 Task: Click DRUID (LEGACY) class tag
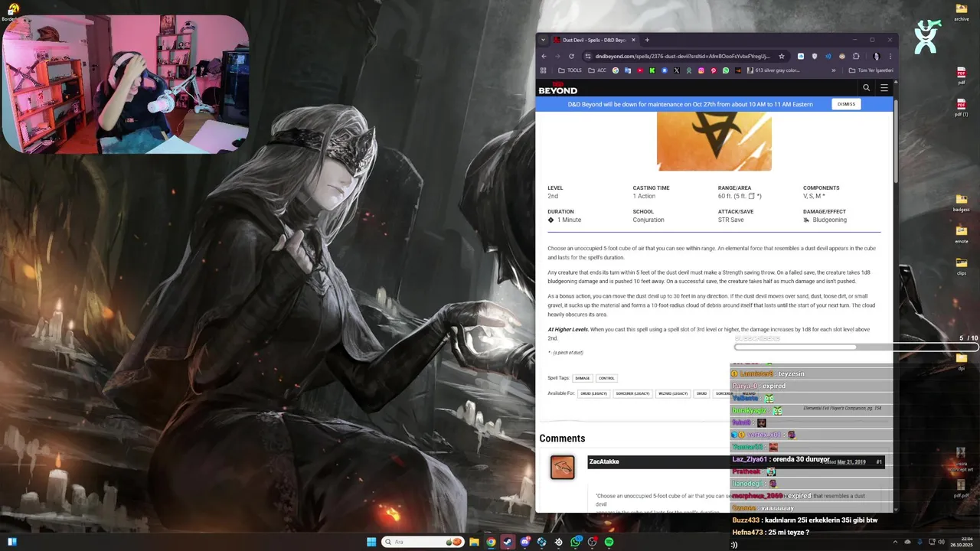(594, 393)
